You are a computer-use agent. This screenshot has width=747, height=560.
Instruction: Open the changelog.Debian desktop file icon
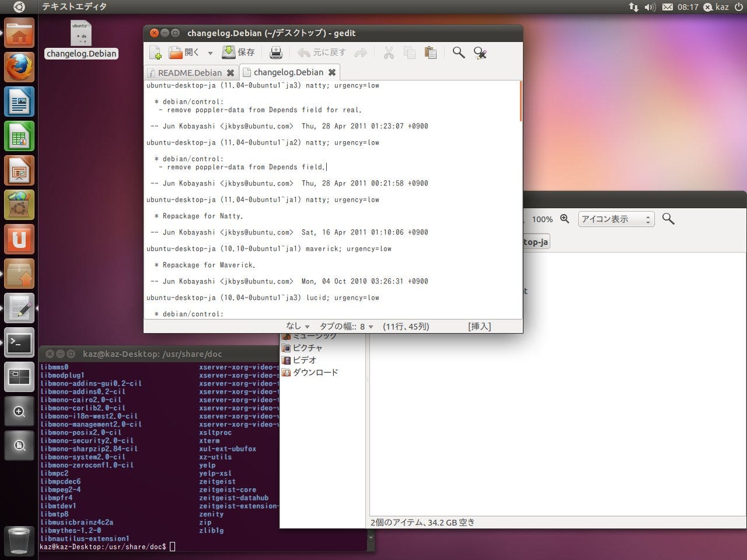[x=81, y=40]
